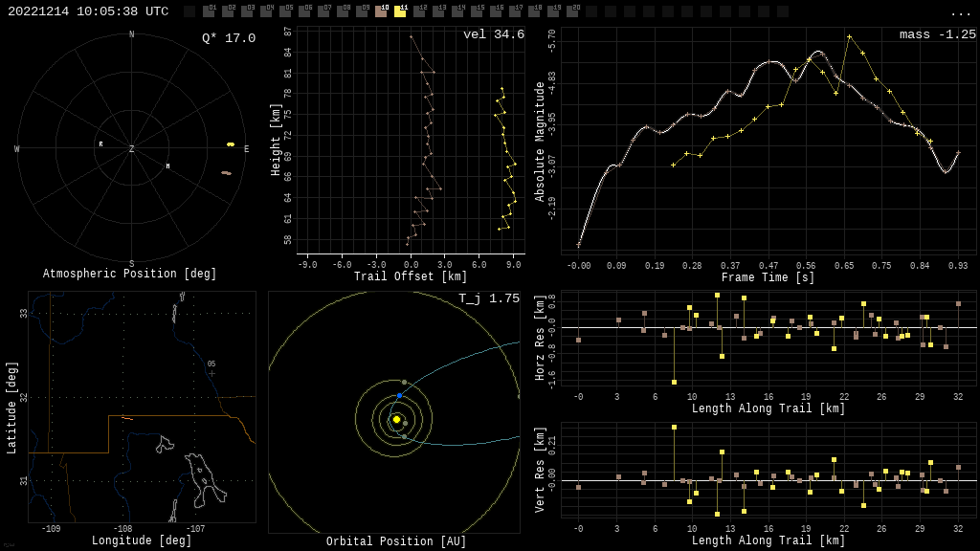Click the Orbital Position [AU] label
980x551 pixels.
pyautogui.click(x=396, y=541)
